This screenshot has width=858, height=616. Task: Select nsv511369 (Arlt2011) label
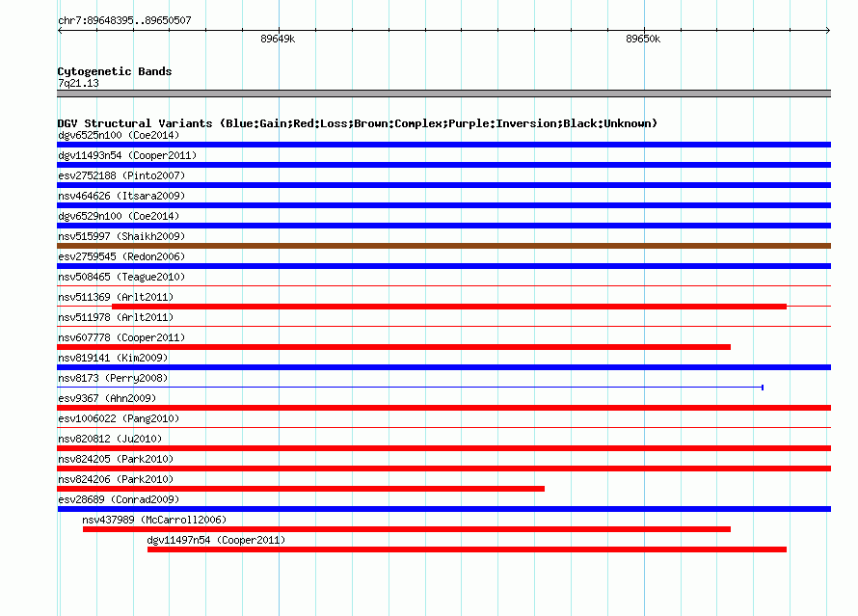[x=116, y=297]
